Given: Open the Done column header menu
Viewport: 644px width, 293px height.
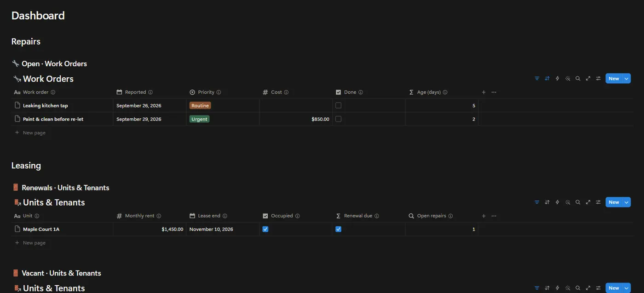Looking at the screenshot, I should coord(369,92).
